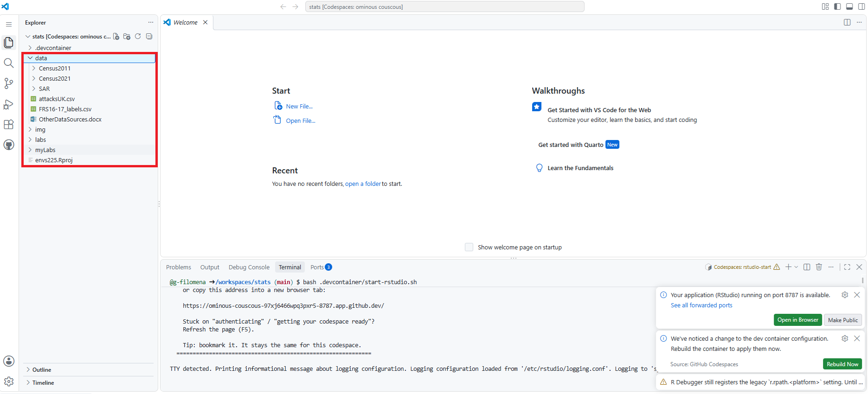Create a new file in Explorer

(116, 36)
